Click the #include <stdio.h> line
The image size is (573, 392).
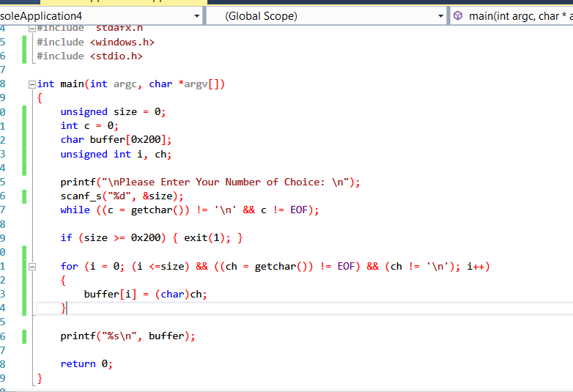[89, 56]
